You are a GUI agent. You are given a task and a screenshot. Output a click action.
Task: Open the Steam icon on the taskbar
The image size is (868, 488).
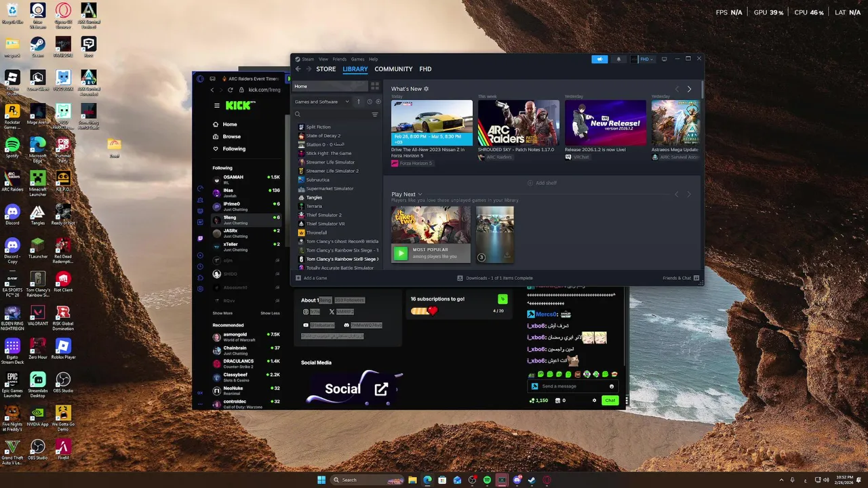click(x=532, y=480)
